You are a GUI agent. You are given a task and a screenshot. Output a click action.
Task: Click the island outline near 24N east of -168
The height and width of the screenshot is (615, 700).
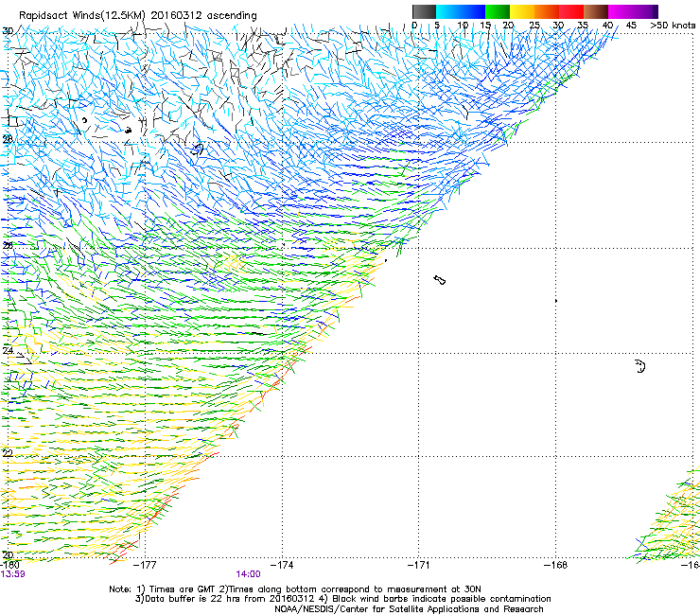click(640, 366)
